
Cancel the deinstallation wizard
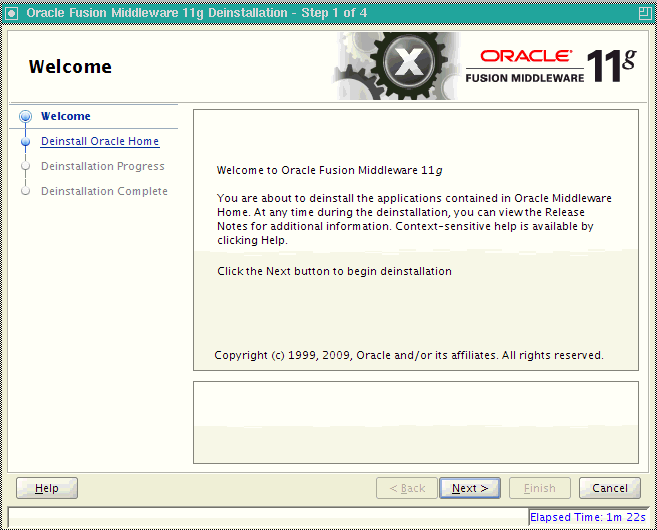(610, 488)
